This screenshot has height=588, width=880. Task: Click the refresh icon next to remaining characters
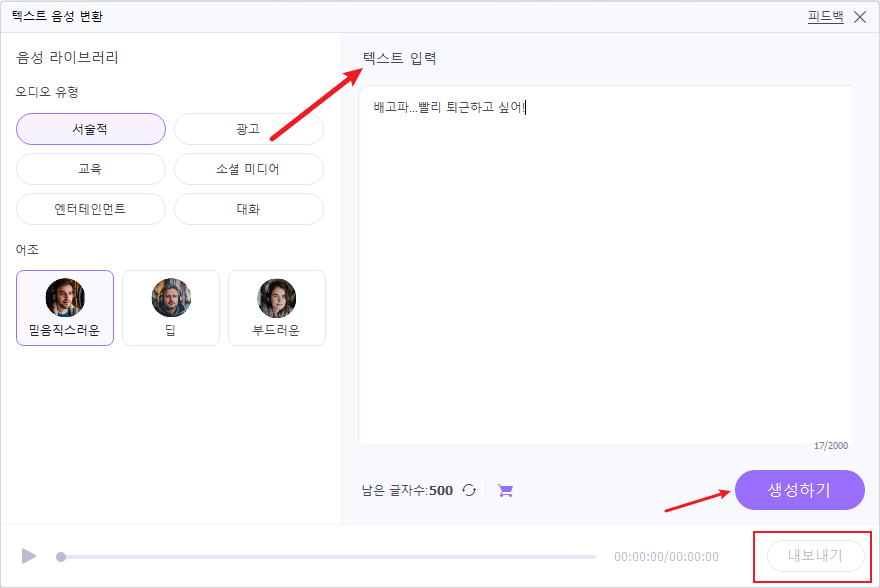[469, 490]
